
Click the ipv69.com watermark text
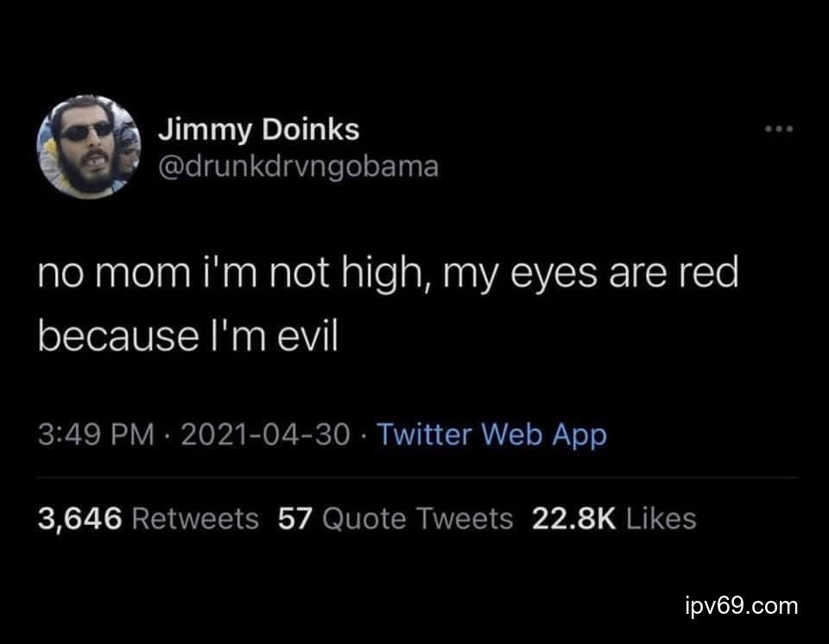[x=740, y=605]
